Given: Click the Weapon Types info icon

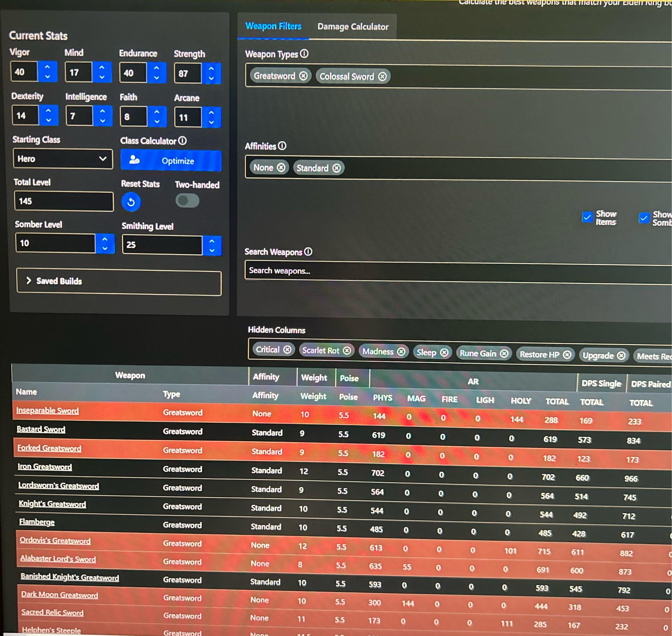Looking at the screenshot, I should (304, 54).
